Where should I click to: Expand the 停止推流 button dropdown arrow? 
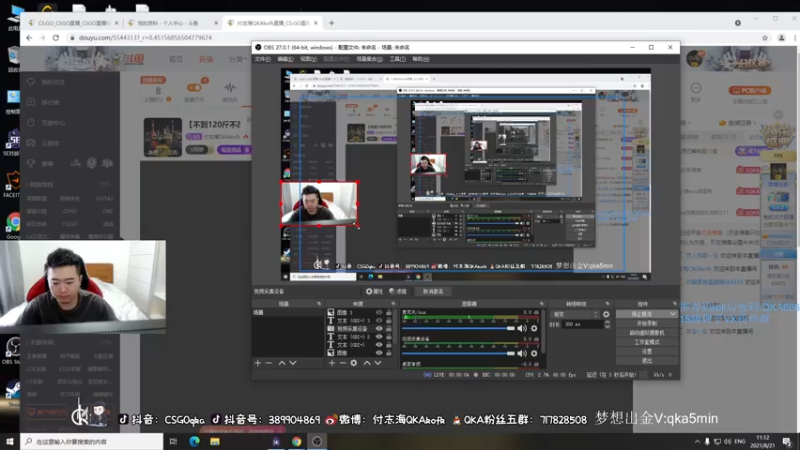coord(672,314)
